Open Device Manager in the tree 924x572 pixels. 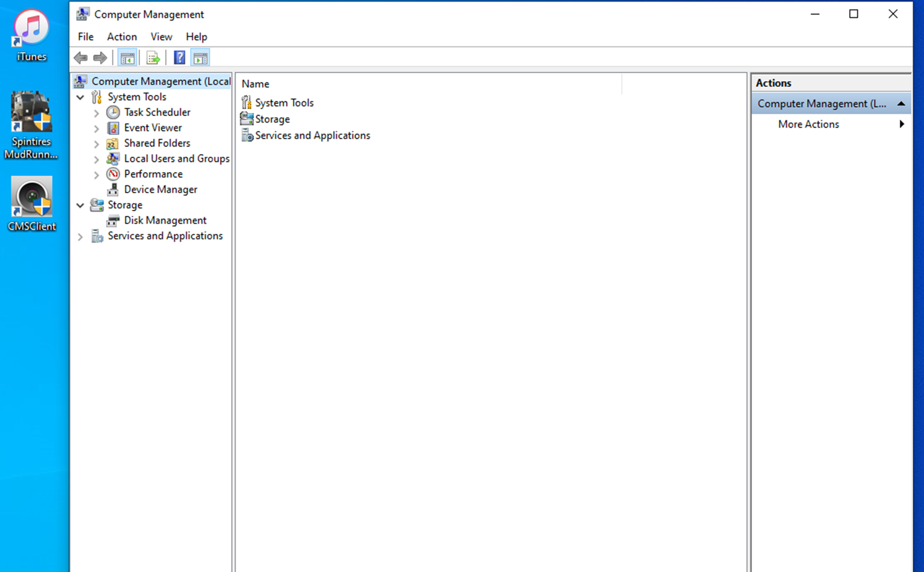(160, 190)
